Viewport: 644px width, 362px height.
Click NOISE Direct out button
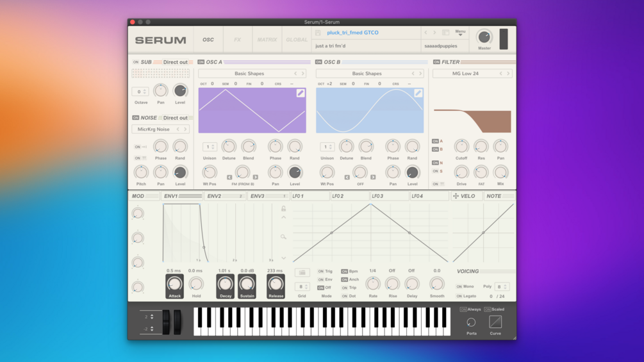tap(176, 118)
